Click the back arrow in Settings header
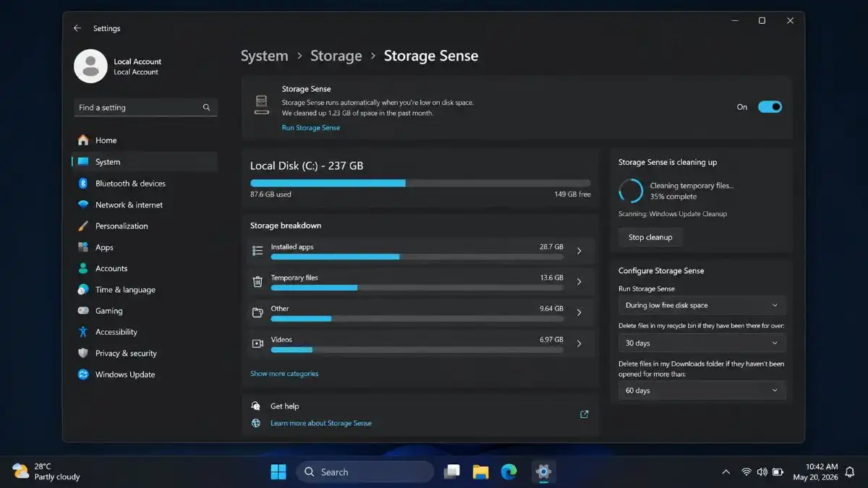868x488 pixels. click(77, 28)
